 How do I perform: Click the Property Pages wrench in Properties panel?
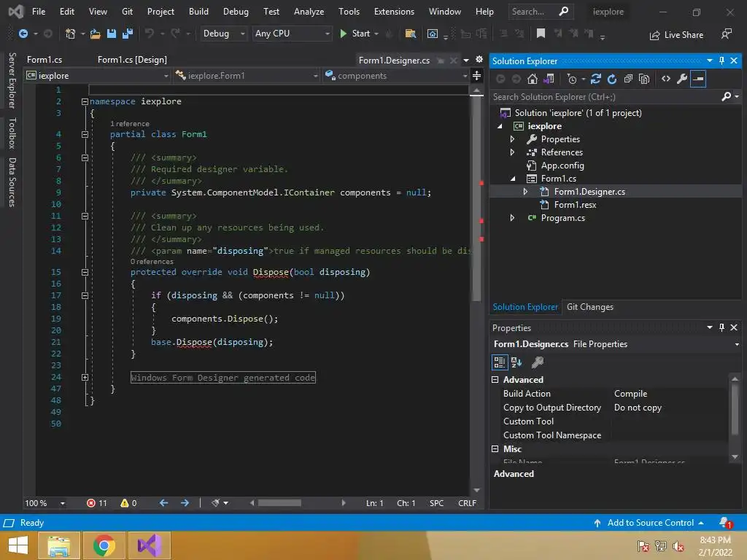tap(538, 362)
